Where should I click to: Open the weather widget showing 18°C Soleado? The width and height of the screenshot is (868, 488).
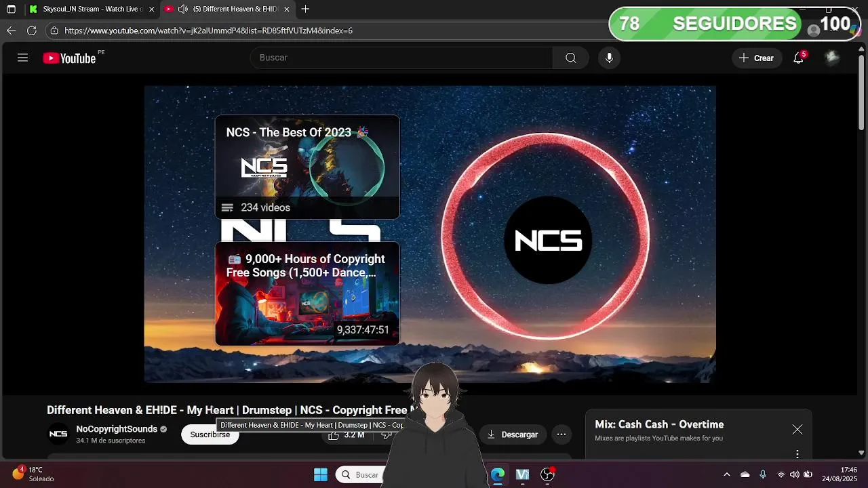[34, 474]
